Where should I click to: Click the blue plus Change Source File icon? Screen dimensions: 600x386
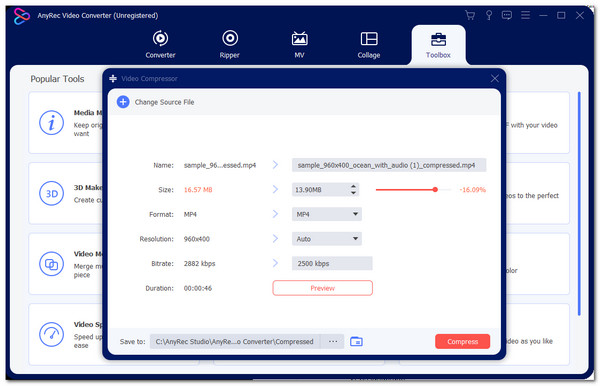click(123, 102)
